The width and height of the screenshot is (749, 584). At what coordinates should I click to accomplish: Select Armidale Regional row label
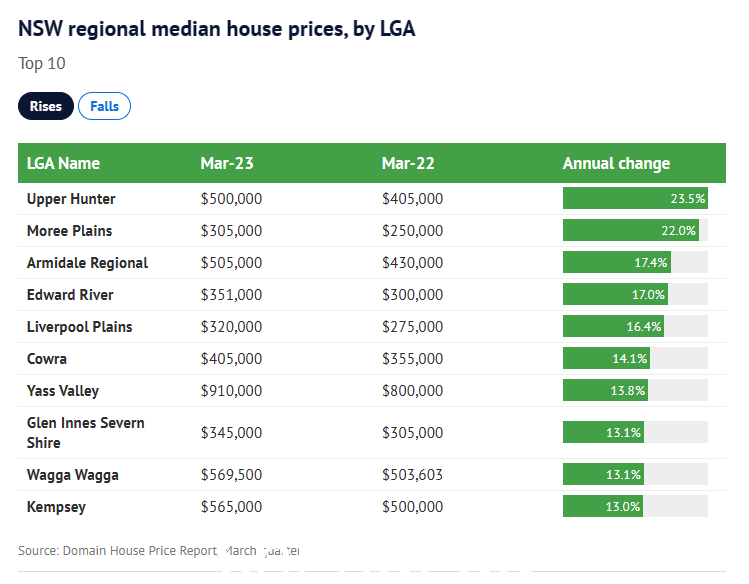pos(87,263)
